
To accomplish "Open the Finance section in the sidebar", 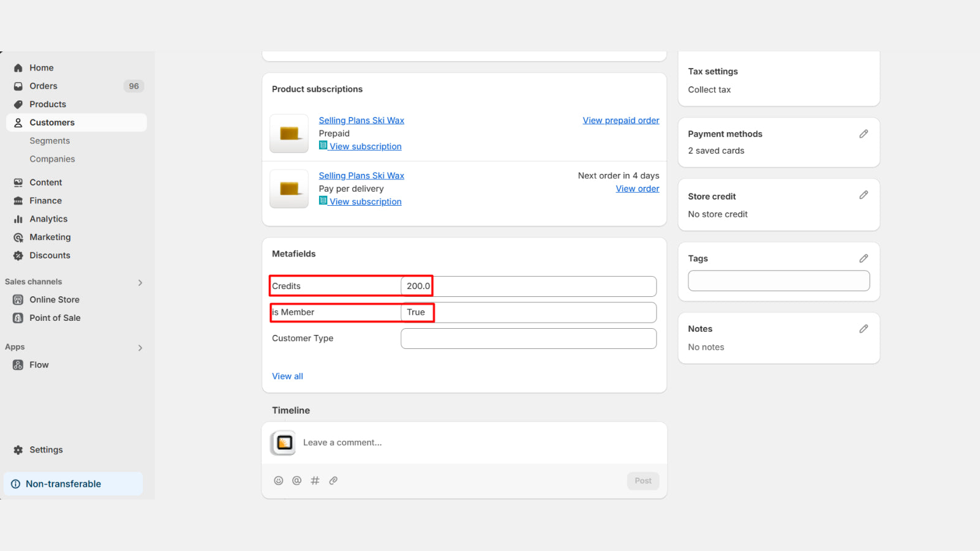I will pos(45,200).
